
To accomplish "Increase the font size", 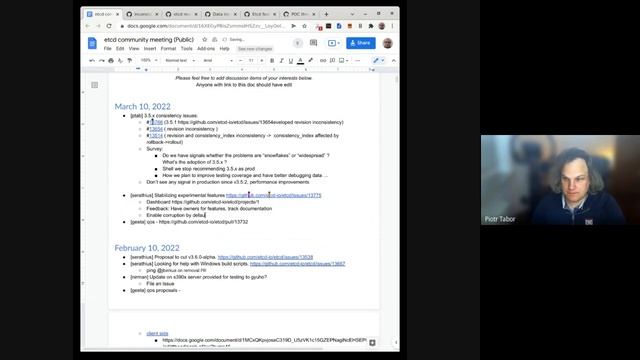I will [262, 60].
